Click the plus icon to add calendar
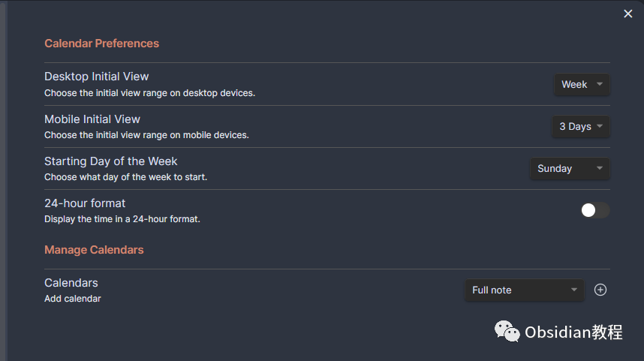The height and width of the screenshot is (361, 644). 600,290
